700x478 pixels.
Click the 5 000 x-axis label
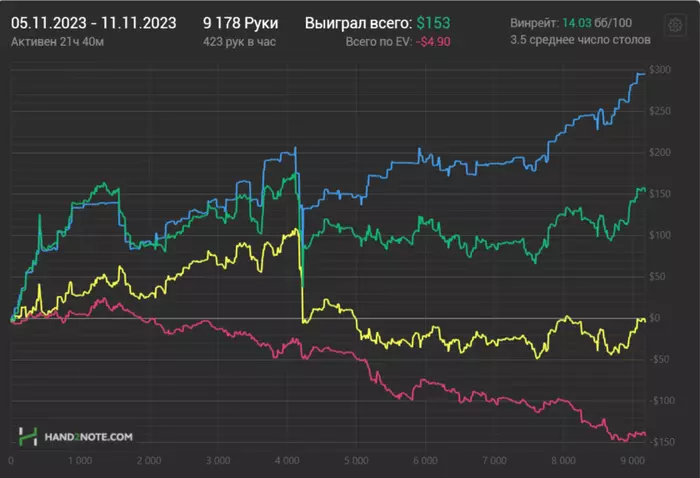click(x=356, y=461)
